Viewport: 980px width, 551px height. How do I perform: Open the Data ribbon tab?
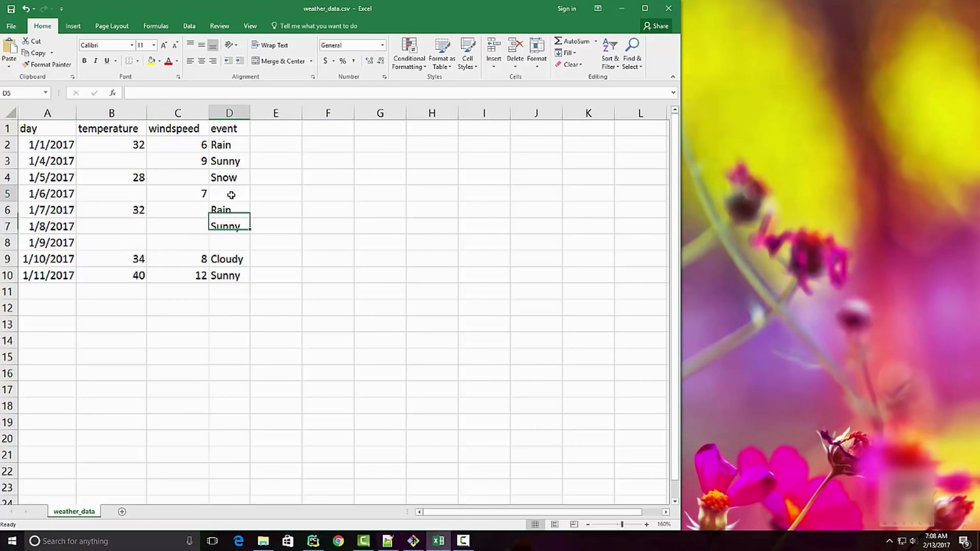189,26
